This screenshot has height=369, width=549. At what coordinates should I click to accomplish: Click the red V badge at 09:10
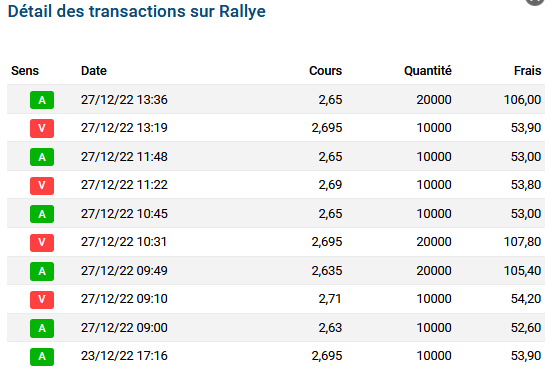pos(42,299)
